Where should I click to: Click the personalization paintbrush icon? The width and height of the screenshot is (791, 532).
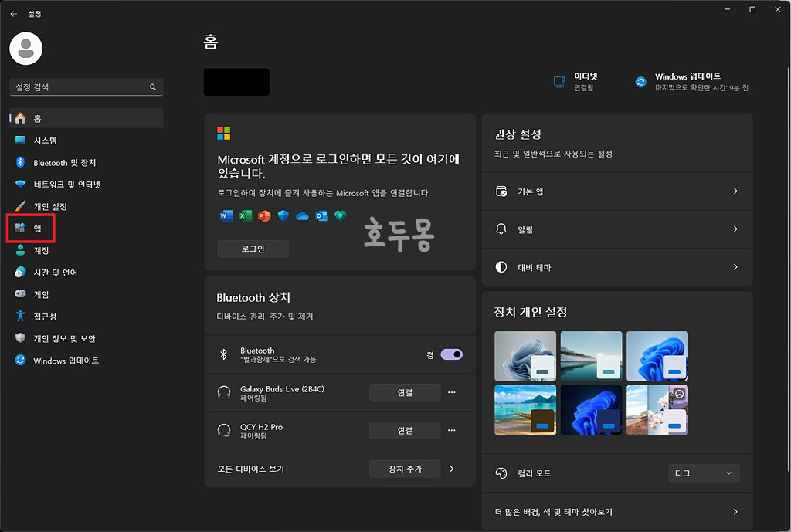click(x=20, y=206)
